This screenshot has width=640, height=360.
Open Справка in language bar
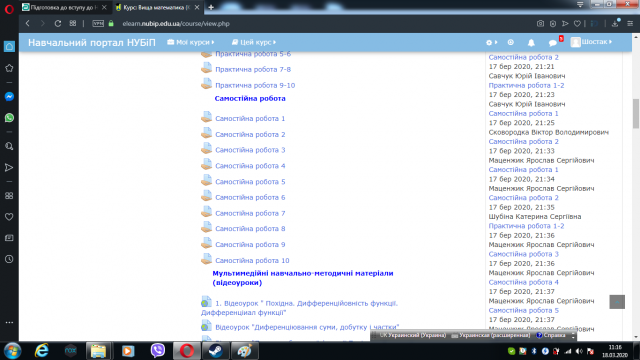point(551,335)
